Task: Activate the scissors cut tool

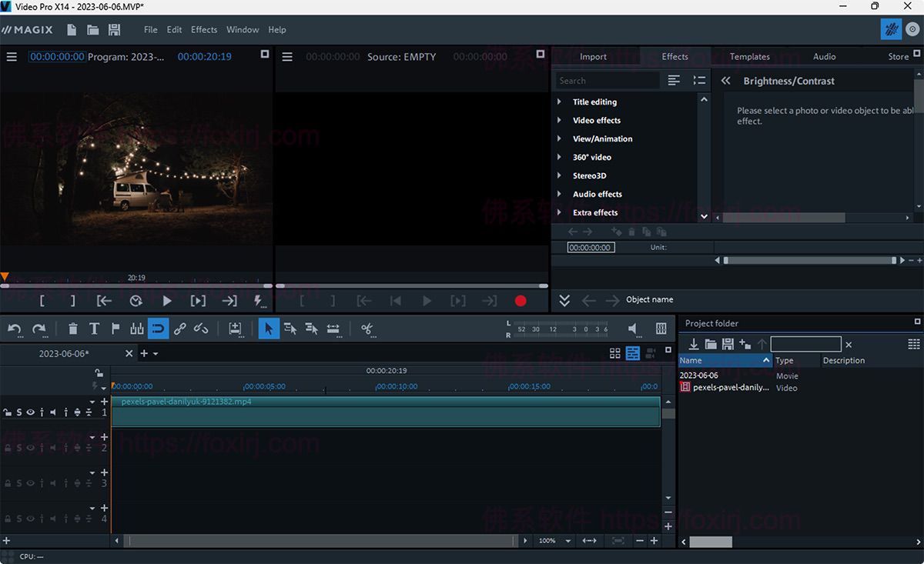Action: (367, 329)
